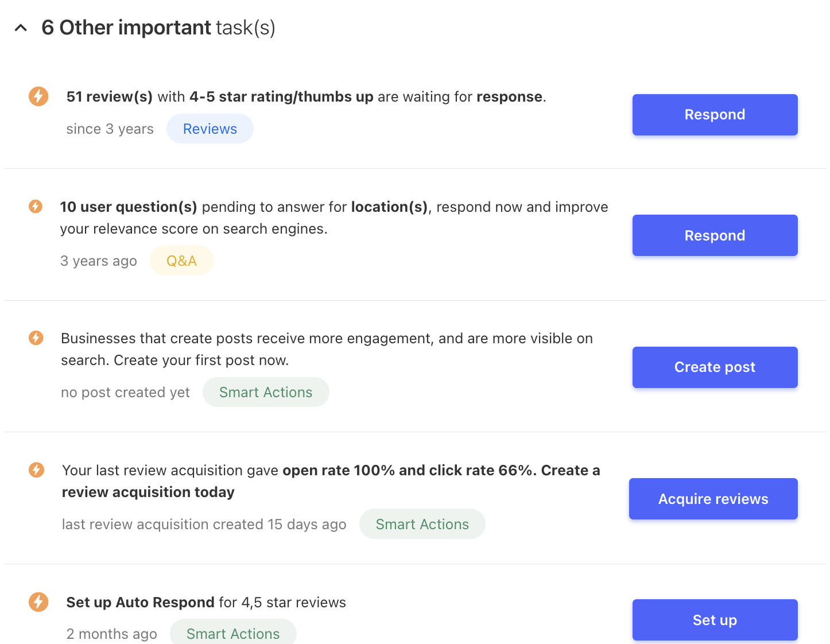Click lightning icon beside 10 user questions task
Screen dimensions: 830x644
click(36, 206)
